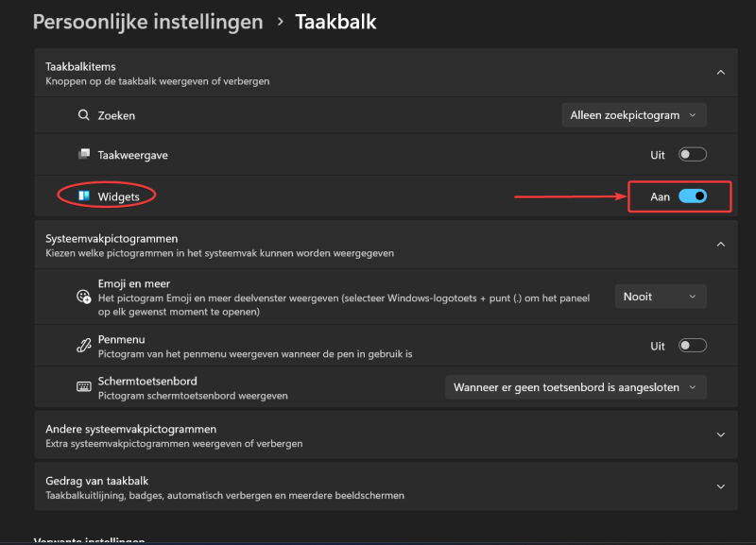Open the Zoeken 'Alleen zoekpictogram' dropdown
Screen dimensions: 756x545
633,115
